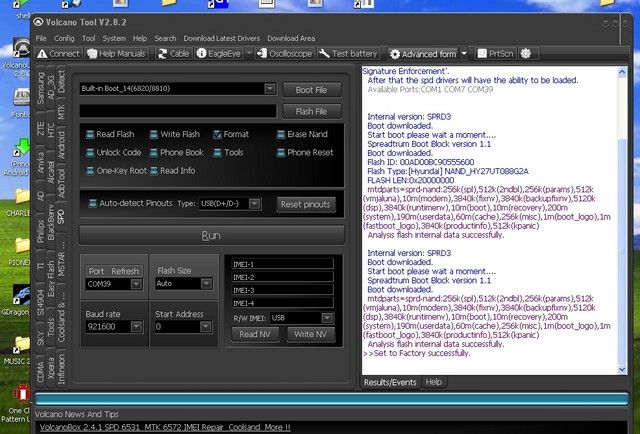640x434 pixels.
Task: Click the log panel scrollbar down arrow
Action: click(622, 369)
